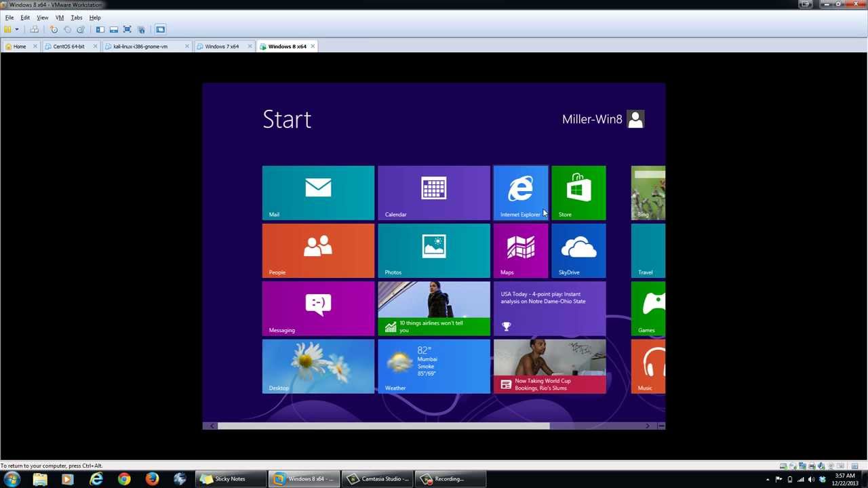Open the Photos tile
The width and height of the screenshot is (868, 488).
pyautogui.click(x=434, y=251)
